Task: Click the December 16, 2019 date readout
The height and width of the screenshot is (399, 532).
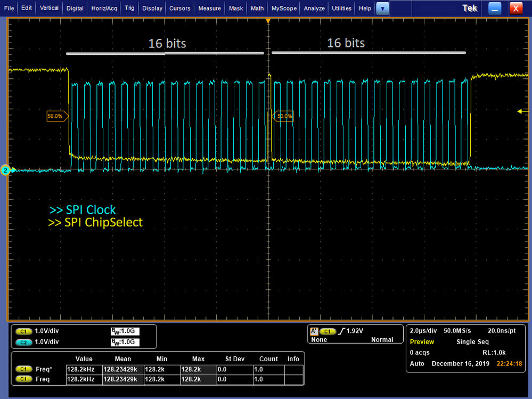Action: (x=461, y=364)
